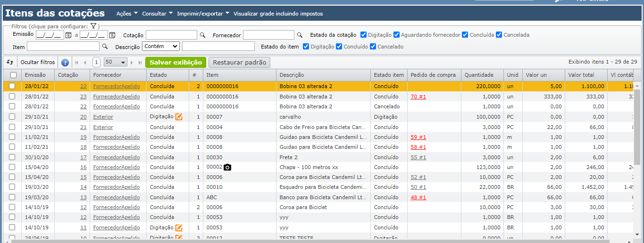Open FornecedorApelido link for cotação 19

point(117,137)
